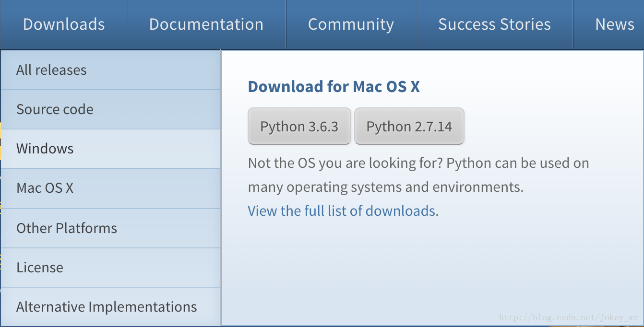644x327 pixels.
Task: Choose the Python 2.7.14 version button
Action: [x=409, y=126]
